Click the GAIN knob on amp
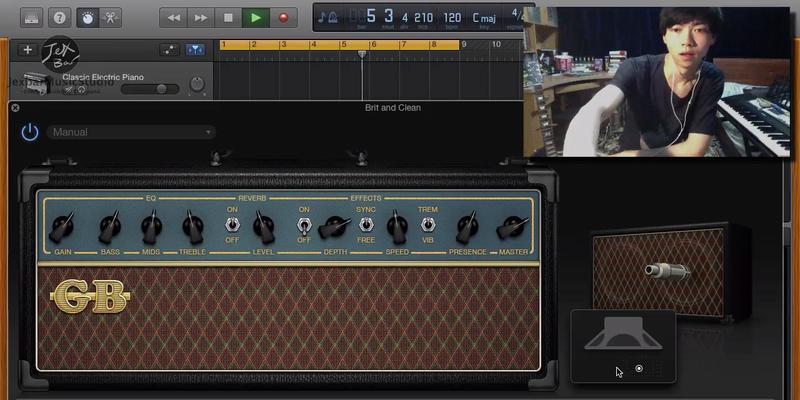The height and width of the screenshot is (400, 800). coord(63,227)
